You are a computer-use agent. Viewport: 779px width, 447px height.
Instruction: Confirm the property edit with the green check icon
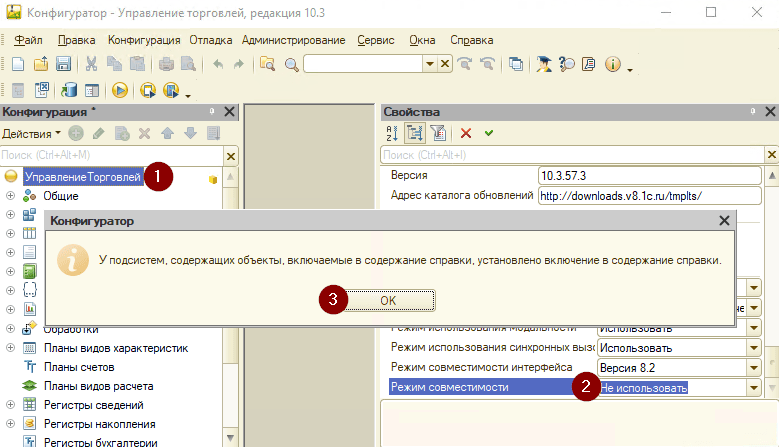point(489,133)
